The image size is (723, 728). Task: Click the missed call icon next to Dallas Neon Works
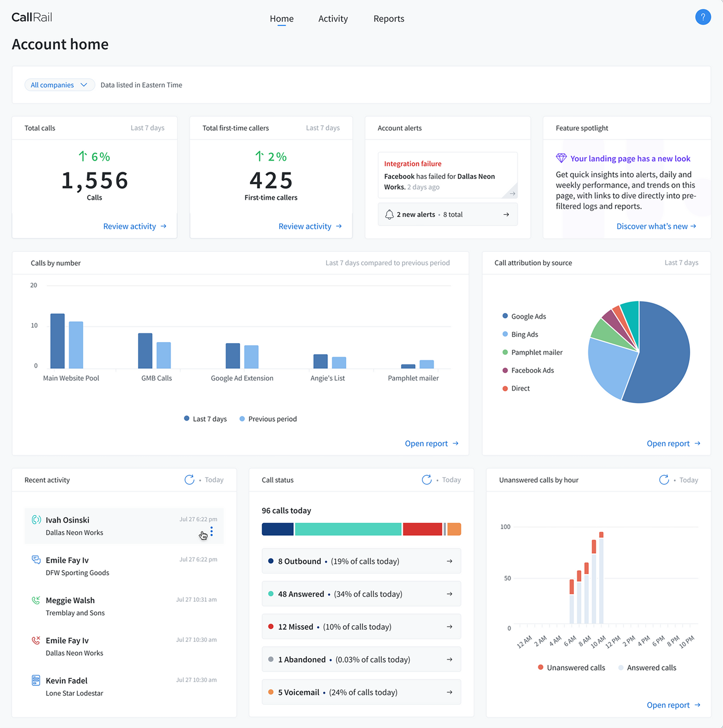point(36,640)
